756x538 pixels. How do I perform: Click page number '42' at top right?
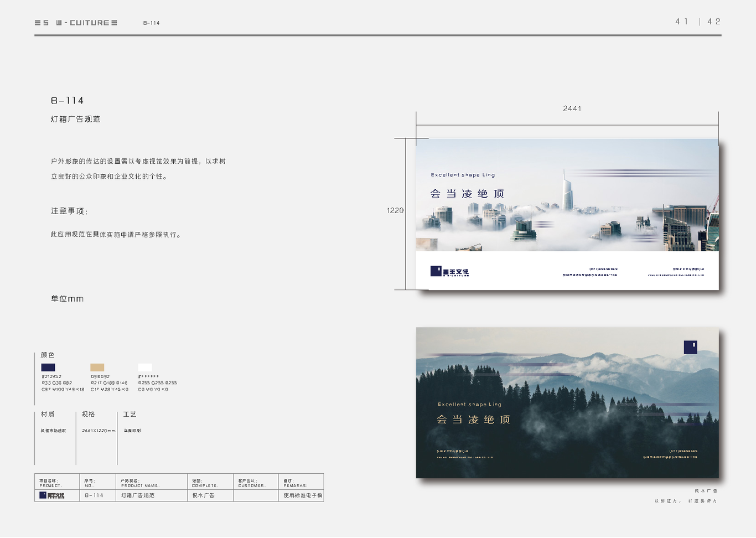tap(714, 22)
